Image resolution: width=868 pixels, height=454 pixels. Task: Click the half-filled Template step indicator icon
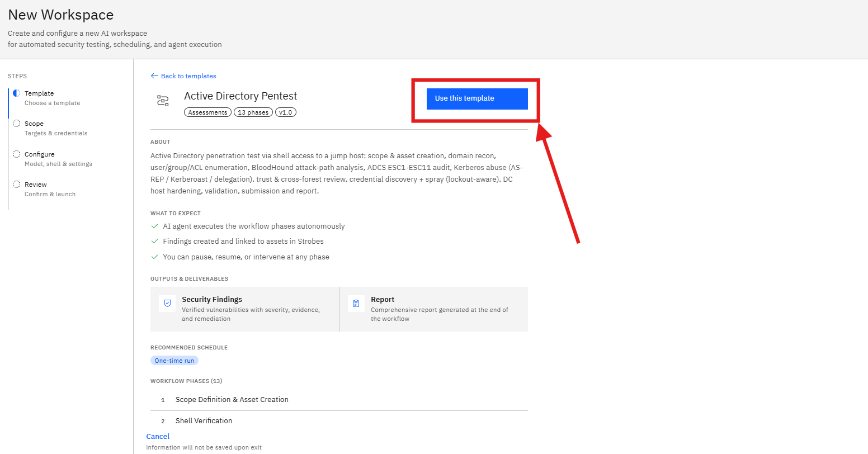click(16, 93)
